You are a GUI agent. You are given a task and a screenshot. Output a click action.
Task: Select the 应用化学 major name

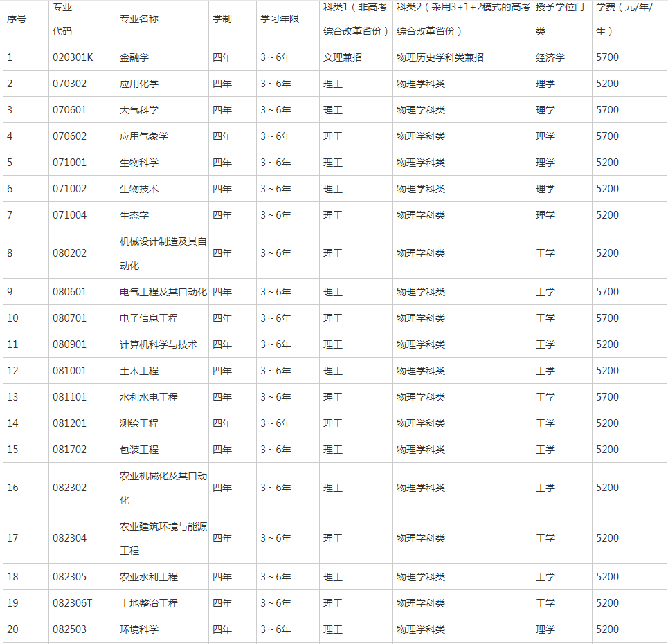coord(139,84)
